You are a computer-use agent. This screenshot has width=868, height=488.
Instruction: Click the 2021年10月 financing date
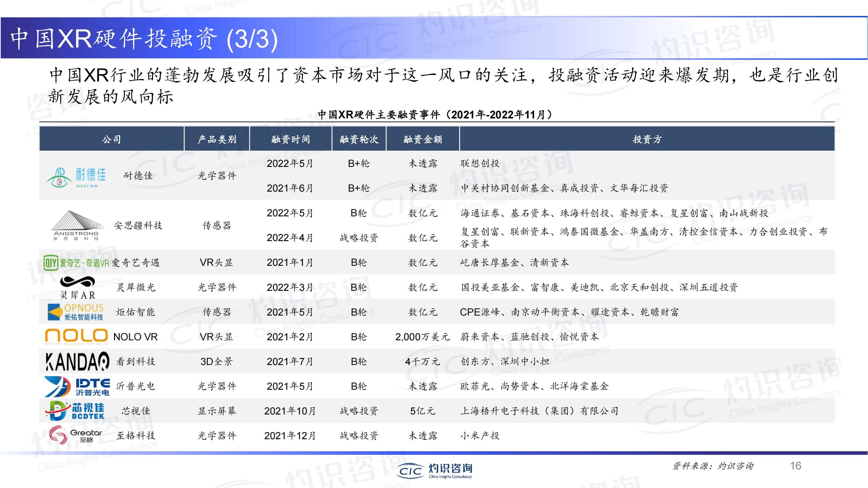pyautogui.click(x=290, y=411)
